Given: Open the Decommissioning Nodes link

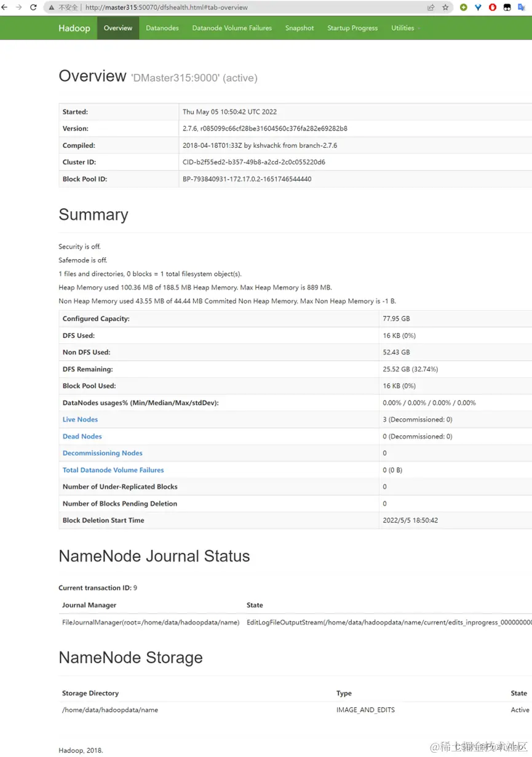Looking at the screenshot, I should (102, 453).
